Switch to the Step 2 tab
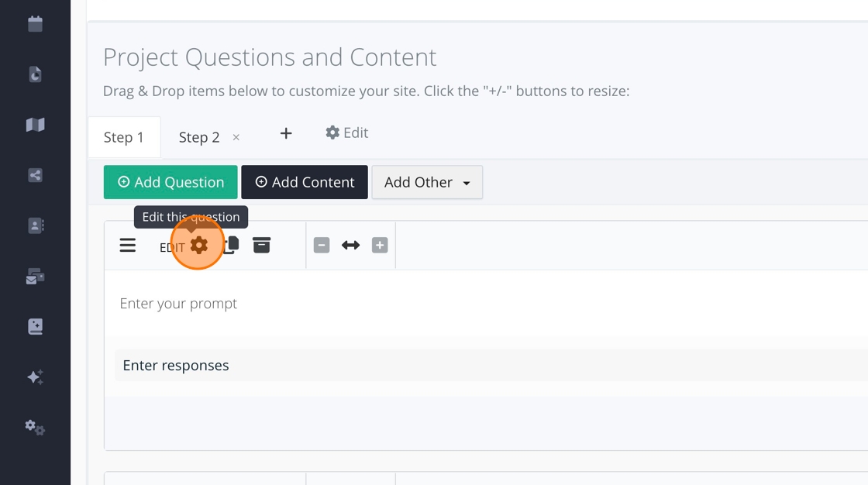868x485 pixels. click(199, 137)
